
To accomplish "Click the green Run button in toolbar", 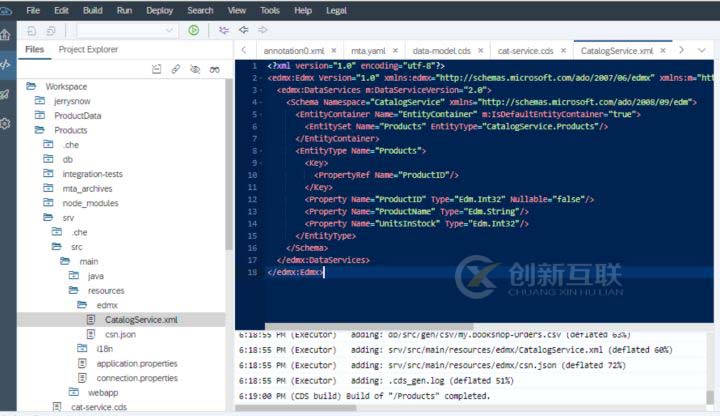I will pos(194,30).
